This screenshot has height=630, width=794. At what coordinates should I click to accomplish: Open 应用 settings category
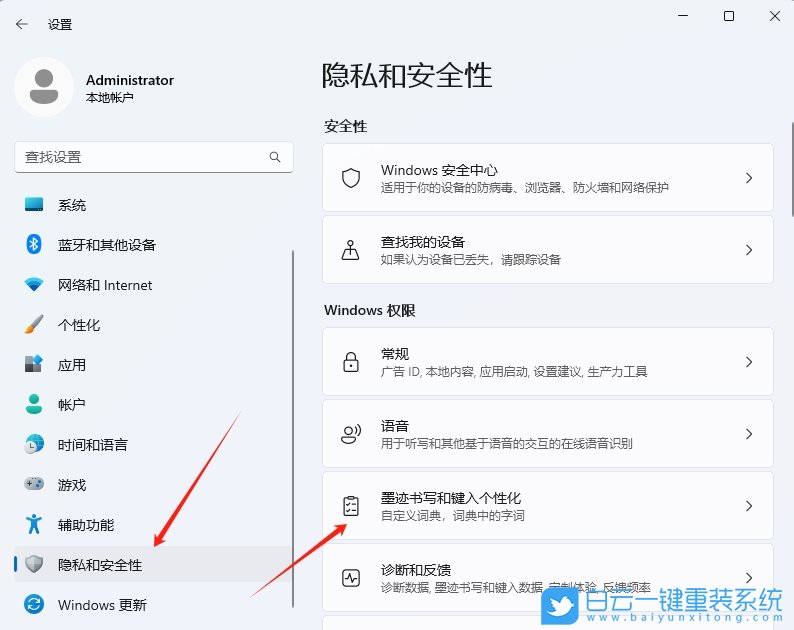pos(153,365)
